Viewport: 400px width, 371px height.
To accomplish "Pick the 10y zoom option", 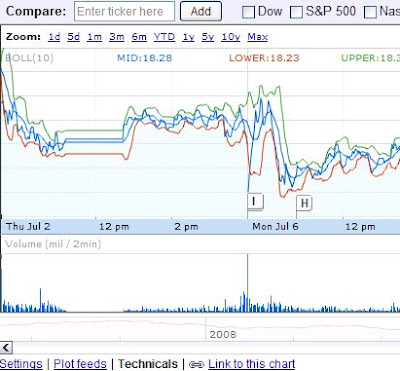I will point(231,37).
